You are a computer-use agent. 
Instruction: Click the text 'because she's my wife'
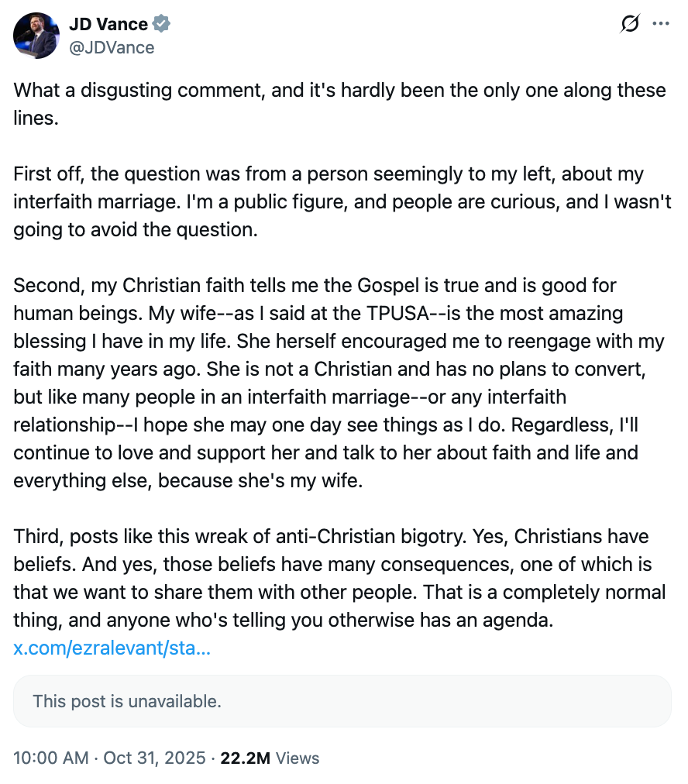click(260, 481)
